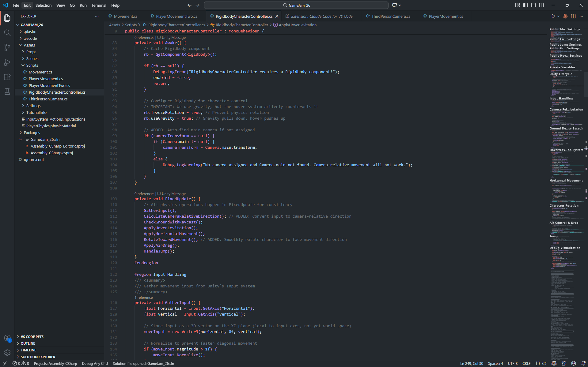The width and height of the screenshot is (588, 367).
Task: Switch to the ThirdPersonCamera.cs tab
Action: click(391, 16)
